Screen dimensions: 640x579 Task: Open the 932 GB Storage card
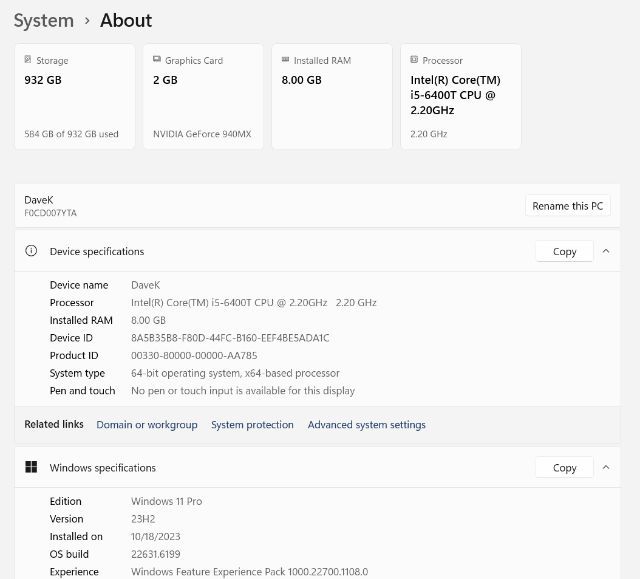(74, 97)
